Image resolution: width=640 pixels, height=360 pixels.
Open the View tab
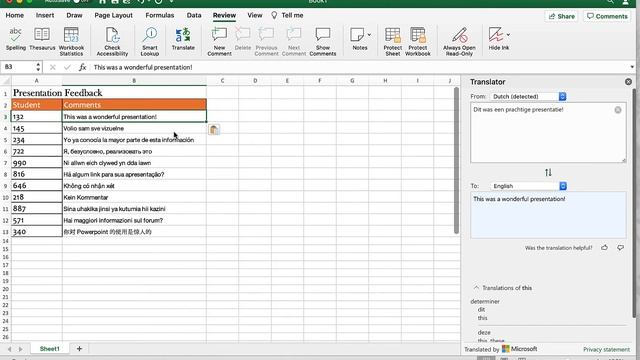(x=255, y=15)
